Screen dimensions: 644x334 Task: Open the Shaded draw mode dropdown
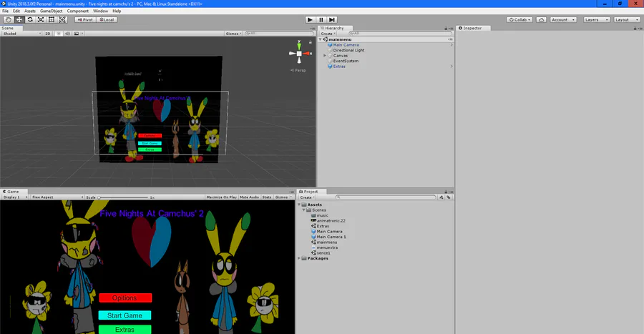pyautogui.click(x=21, y=34)
